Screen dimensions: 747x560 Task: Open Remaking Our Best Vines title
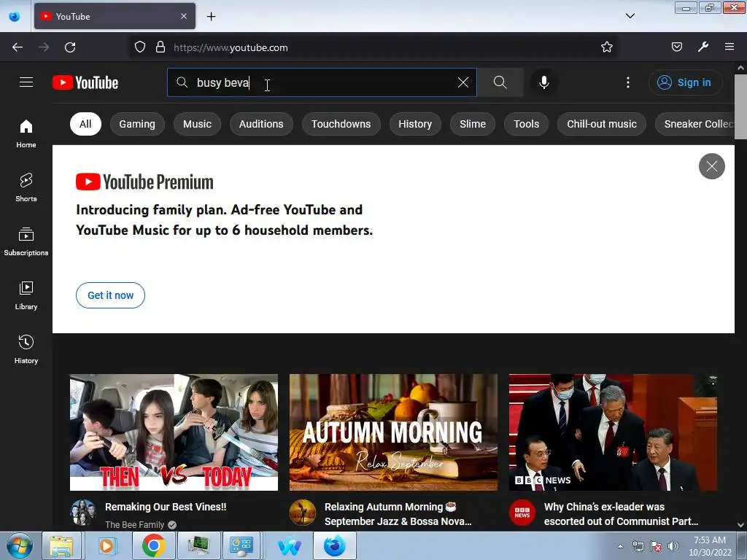(166, 507)
